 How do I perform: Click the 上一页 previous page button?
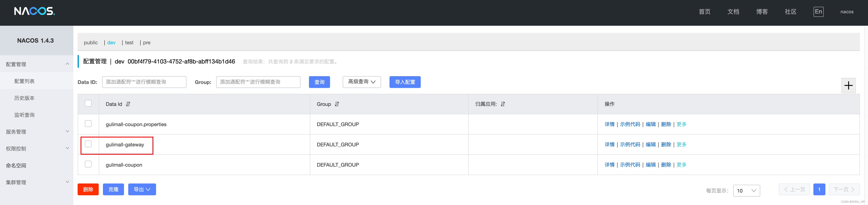point(794,189)
